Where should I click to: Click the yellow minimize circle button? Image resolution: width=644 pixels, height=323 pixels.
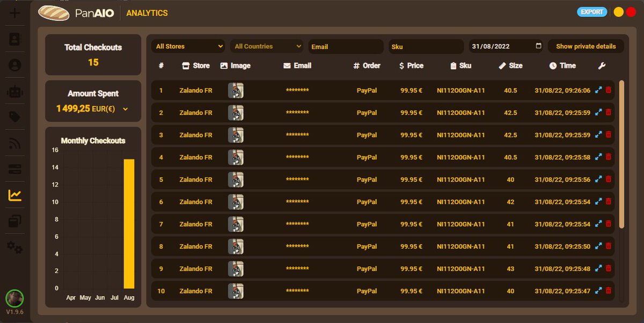point(618,12)
